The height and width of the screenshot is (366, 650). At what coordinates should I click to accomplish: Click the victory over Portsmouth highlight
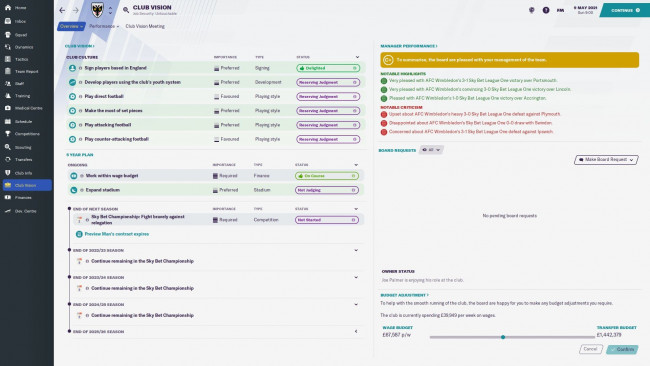[473, 80]
